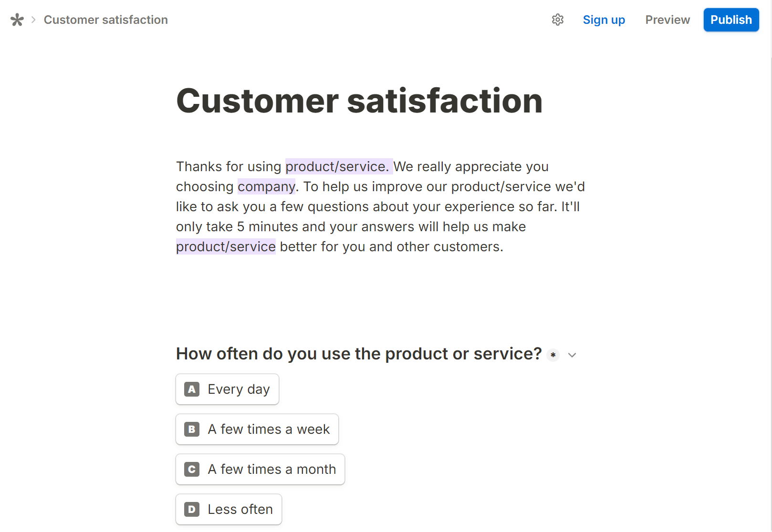Open form settings gear icon
772x532 pixels.
pyautogui.click(x=558, y=20)
